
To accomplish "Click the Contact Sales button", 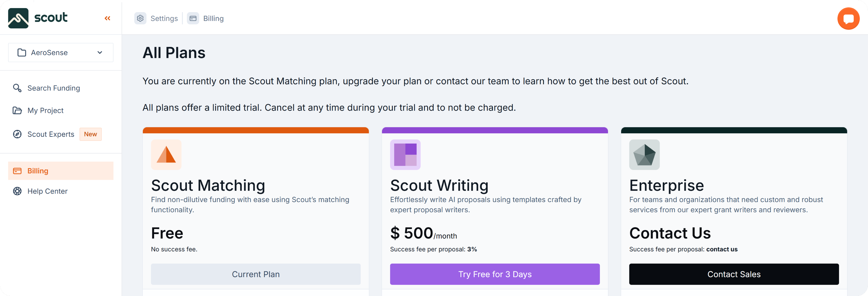I will (x=734, y=274).
